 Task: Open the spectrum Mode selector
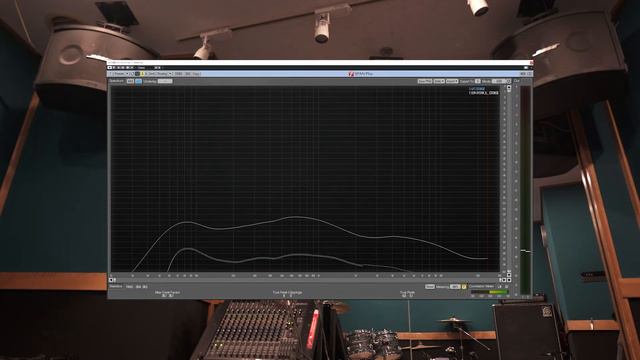tap(500, 82)
